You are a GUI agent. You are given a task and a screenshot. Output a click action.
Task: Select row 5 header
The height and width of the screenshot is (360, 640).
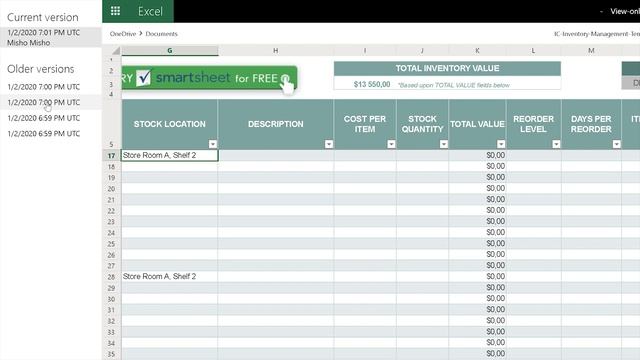pos(111,124)
